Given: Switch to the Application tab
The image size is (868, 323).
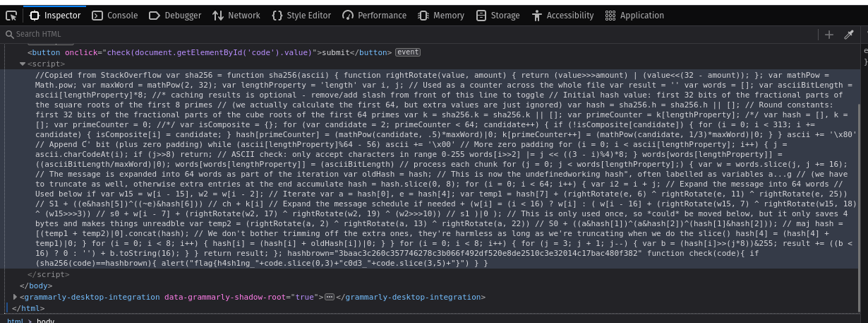Looking at the screenshot, I should (634, 15).
